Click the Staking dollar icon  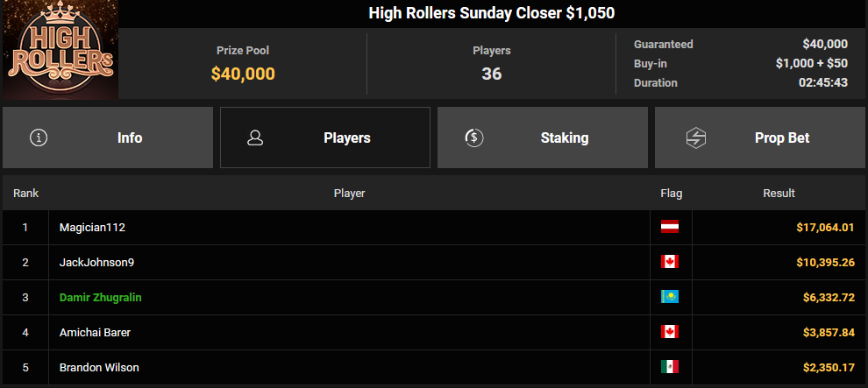point(473,138)
